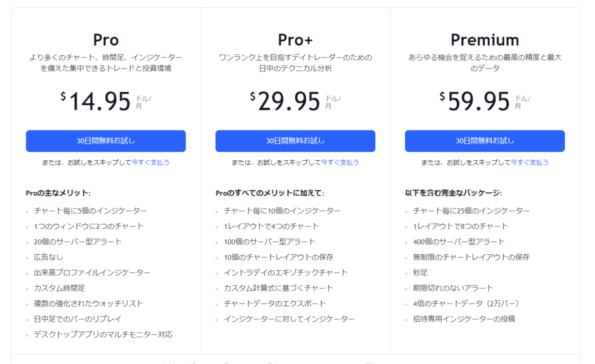Select the Pro+ plan heading

click(295, 40)
